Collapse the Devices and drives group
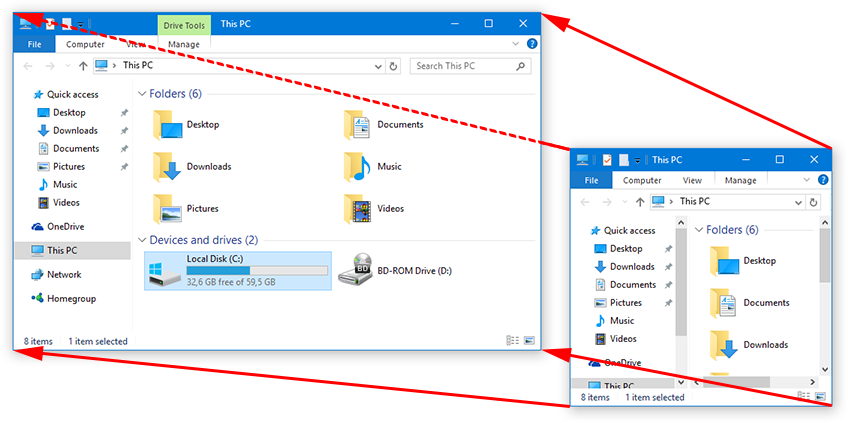Screen dimensions: 848x423 point(141,241)
